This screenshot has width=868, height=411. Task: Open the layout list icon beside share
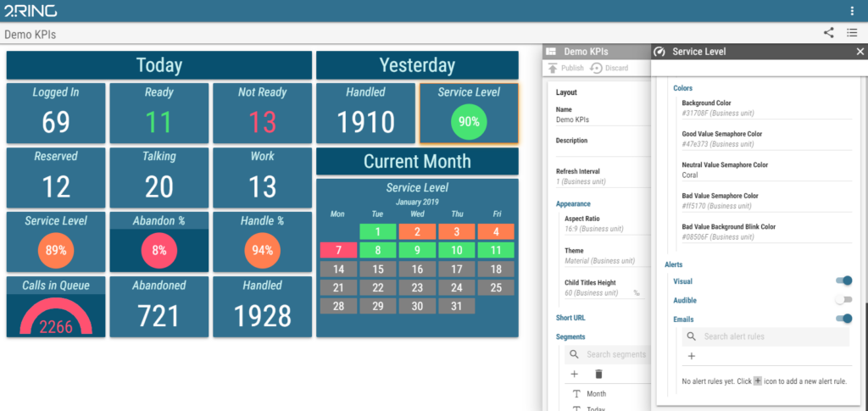[852, 33]
